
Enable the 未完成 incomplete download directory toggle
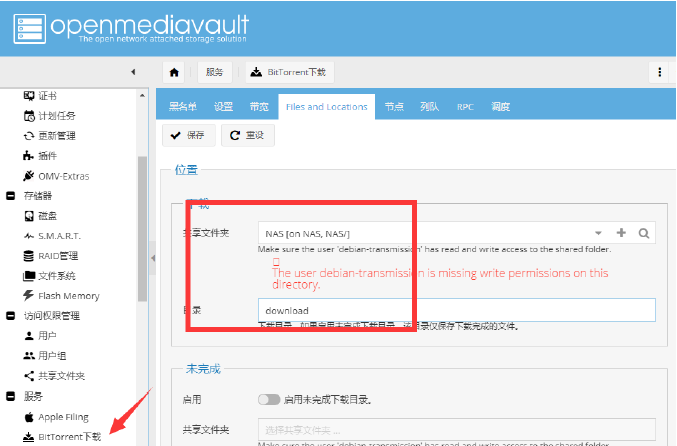coord(269,400)
